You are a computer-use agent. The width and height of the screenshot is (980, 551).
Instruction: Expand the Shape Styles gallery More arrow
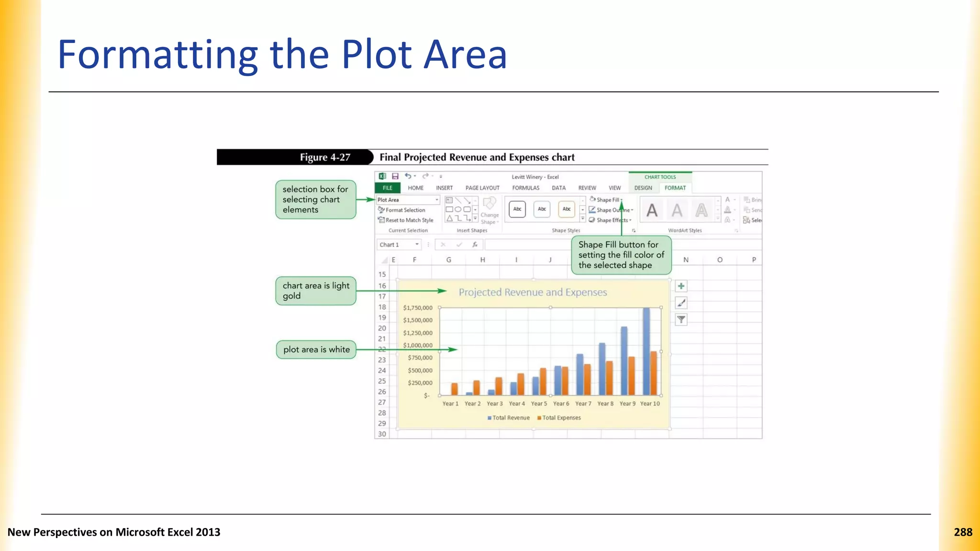(582, 218)
